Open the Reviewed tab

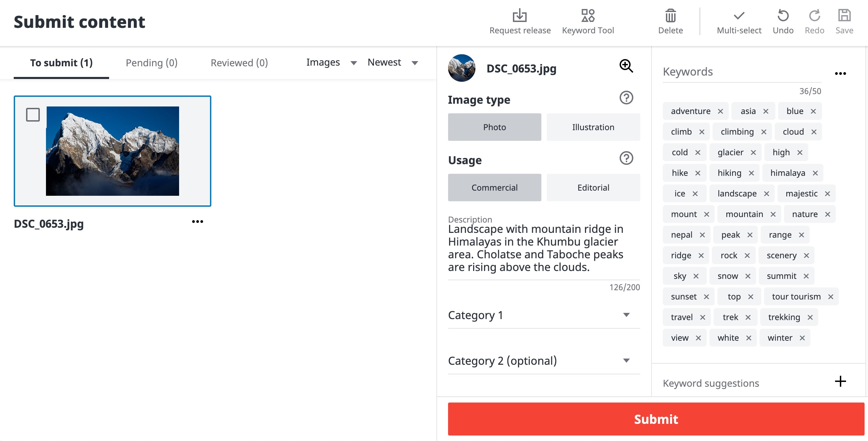click(239, 63)
